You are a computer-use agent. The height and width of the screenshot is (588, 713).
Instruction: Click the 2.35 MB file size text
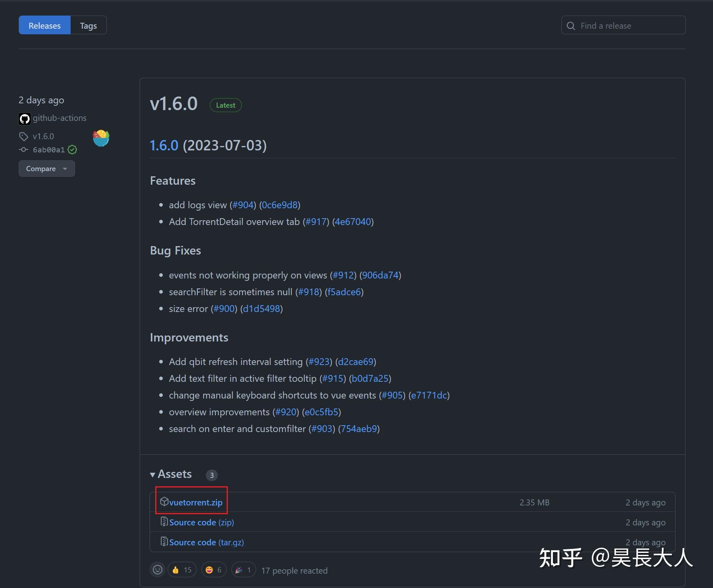pyautogui.click(x=534, y=502)
